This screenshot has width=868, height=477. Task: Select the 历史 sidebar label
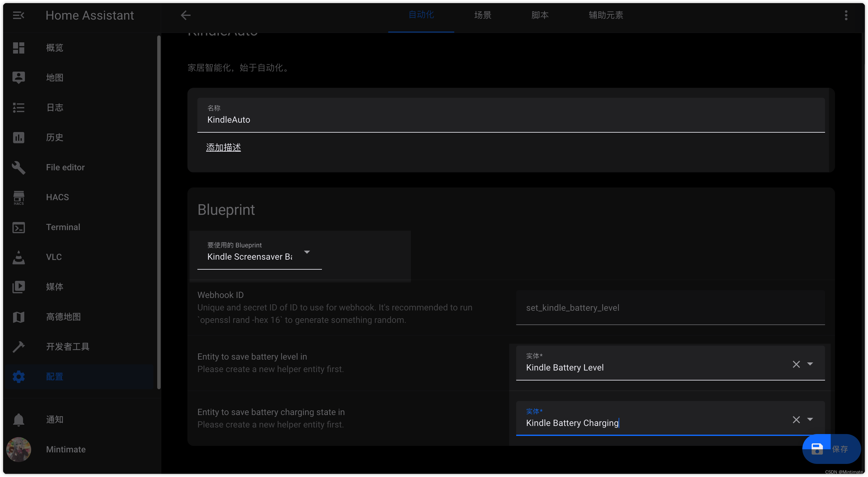coord(54,137)
